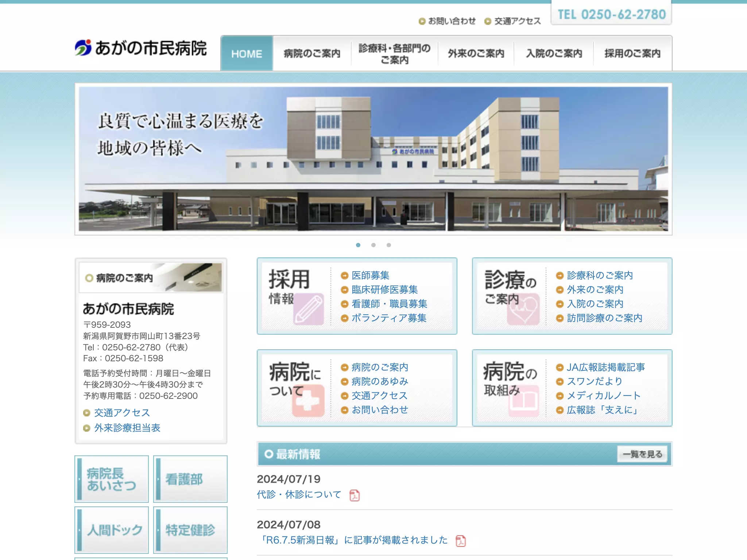Open the PDF icon beside R6.7.5新潟日報 article
The height and width of the screenshot is (560, 747).
pos(461,541)
